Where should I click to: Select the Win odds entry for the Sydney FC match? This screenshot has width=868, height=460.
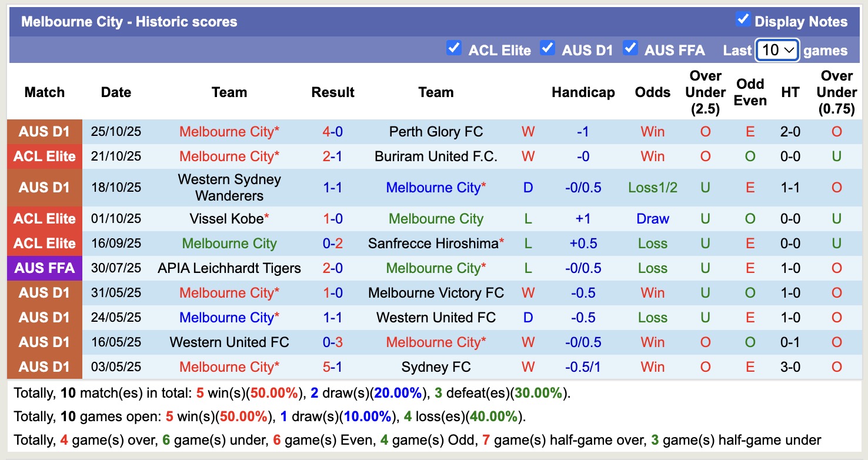(x=652, y=366)
